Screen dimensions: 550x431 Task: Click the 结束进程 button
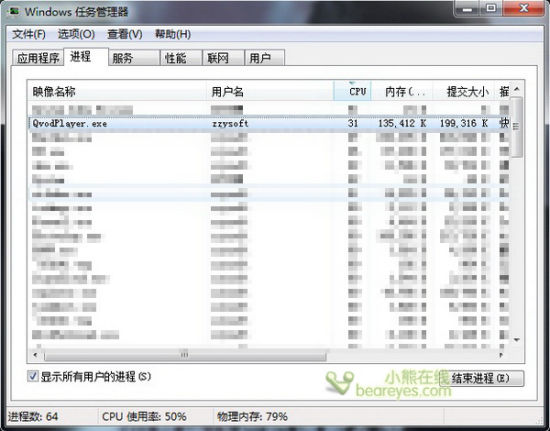[x=482, y=378]
